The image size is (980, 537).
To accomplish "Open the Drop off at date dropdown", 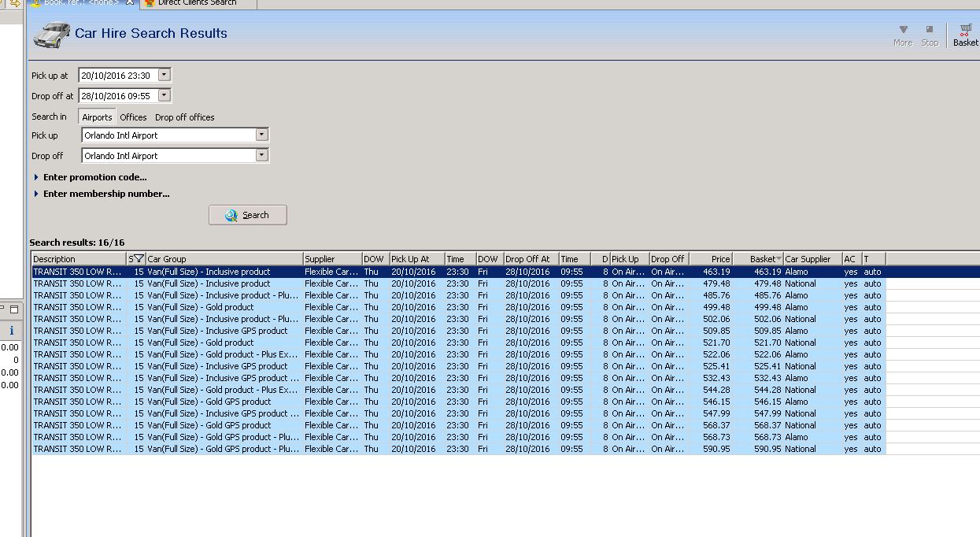I will click(x=164, y=95).
